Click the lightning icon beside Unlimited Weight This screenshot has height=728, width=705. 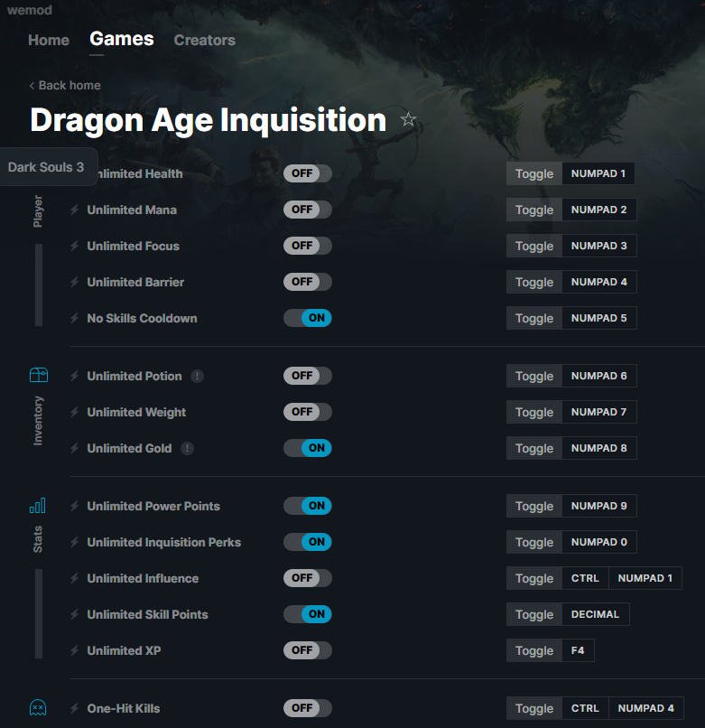click(x=75, y=412)
